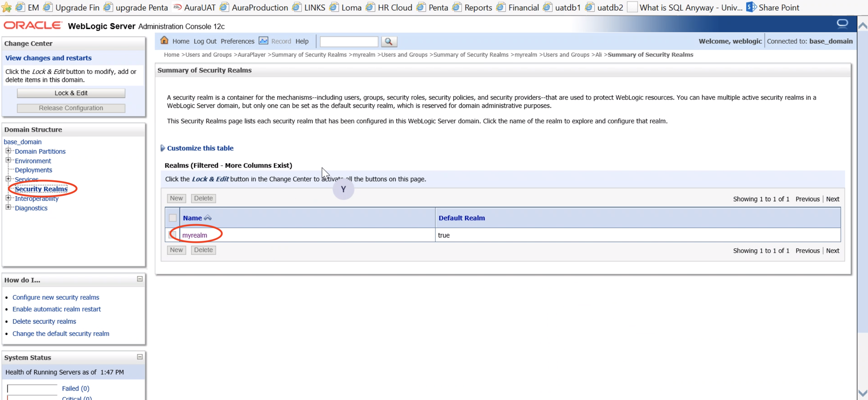The height and width of the screenshot is (400, 868).
Task: Expand Services tree node
Action: click(x=8, y=179)
